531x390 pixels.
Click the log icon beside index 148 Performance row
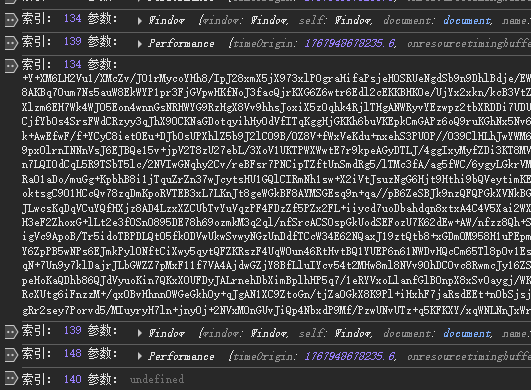click(11, 355)
